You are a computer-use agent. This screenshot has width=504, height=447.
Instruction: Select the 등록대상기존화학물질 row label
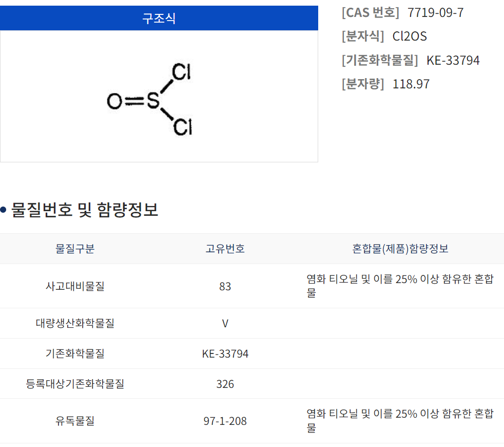pos(75,384)
